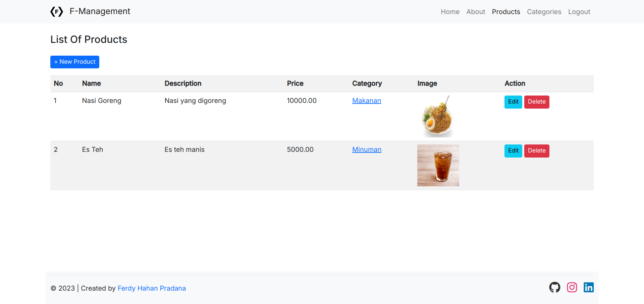Visit Ferdy Hahan Pradana's link

tap(152, 288)
